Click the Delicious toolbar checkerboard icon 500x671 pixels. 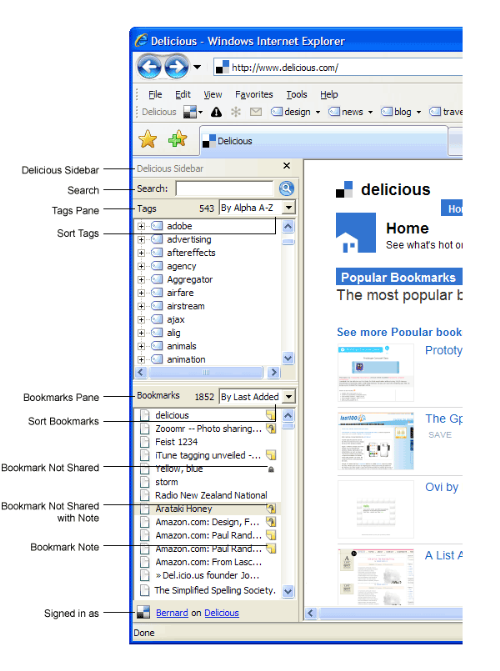(190, 112)
